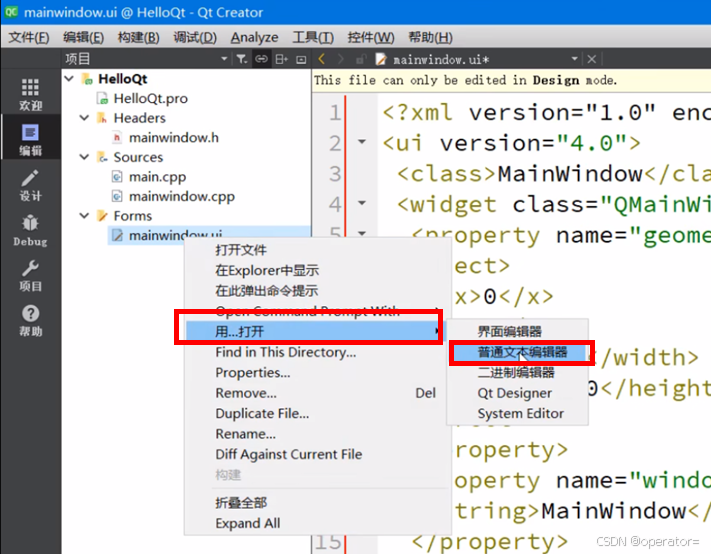
Task: Open the 项目 (Projects) mode in the sidebar
Action: click(30, 275)
